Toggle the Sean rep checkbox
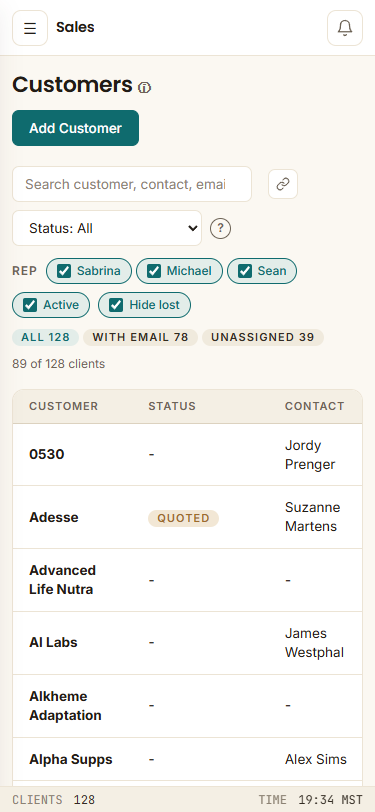 245,271
